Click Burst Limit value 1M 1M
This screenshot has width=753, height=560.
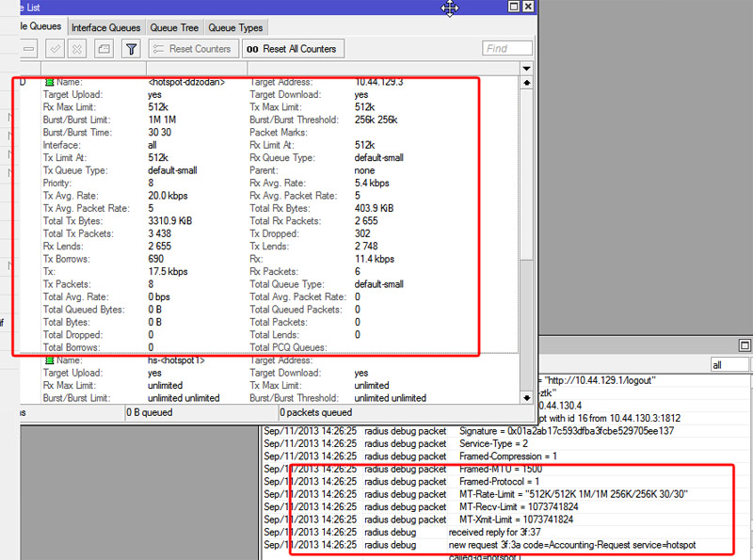(162, 120)
